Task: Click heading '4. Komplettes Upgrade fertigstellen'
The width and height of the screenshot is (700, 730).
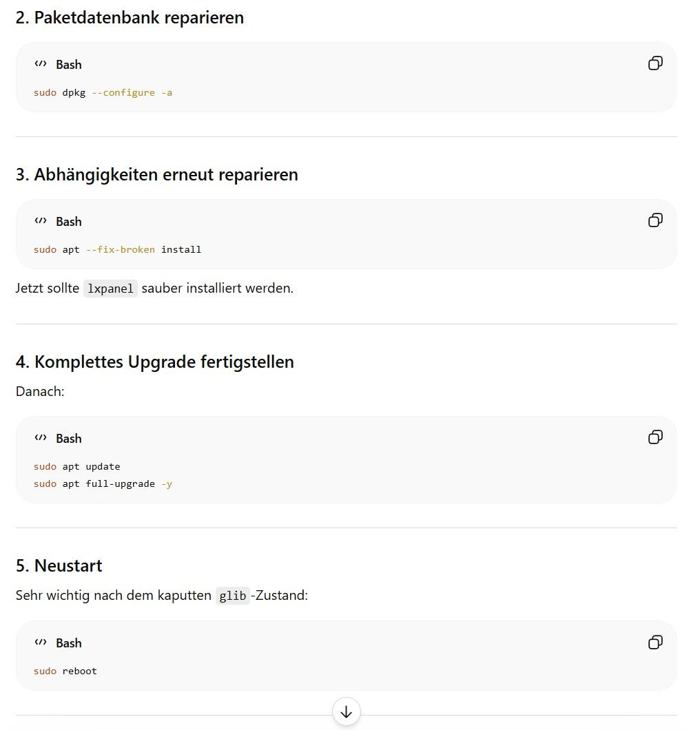Action: tap(154, 362)
